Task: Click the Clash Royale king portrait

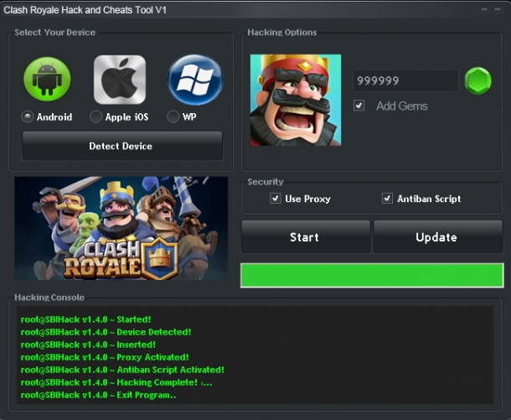Action: [296, 100]
